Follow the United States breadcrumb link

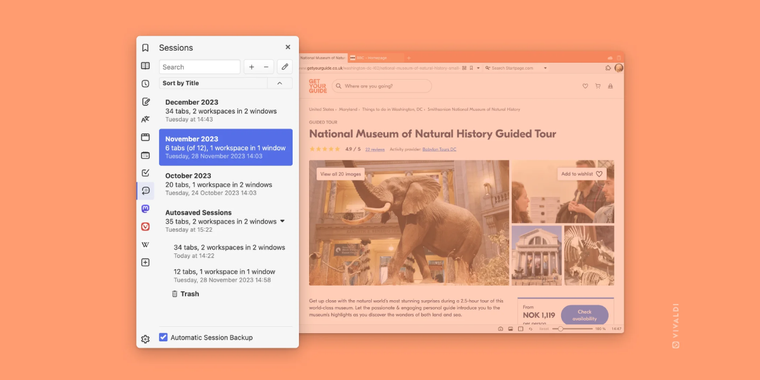click(x=321, y=110)
